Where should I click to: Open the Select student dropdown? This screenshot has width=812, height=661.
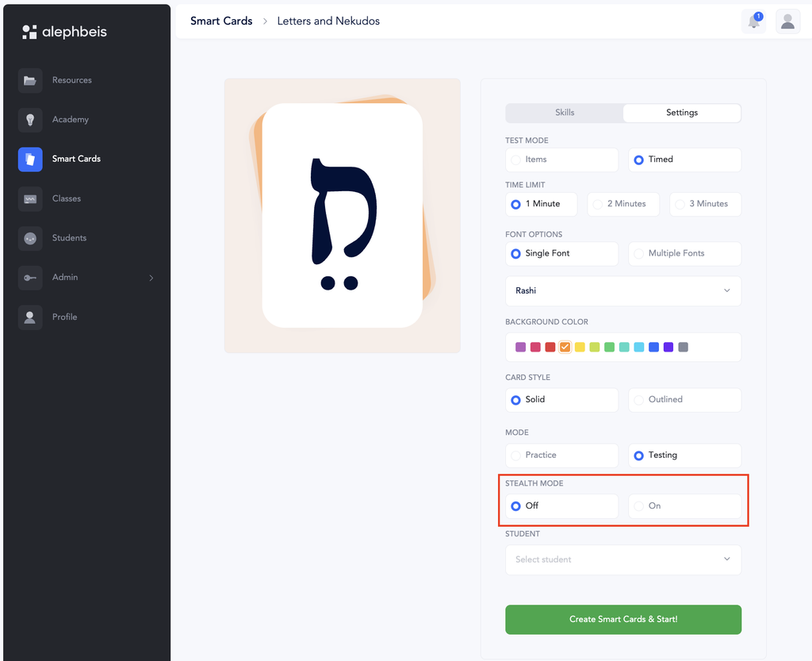pyautogui.click(x=623, y=559)
